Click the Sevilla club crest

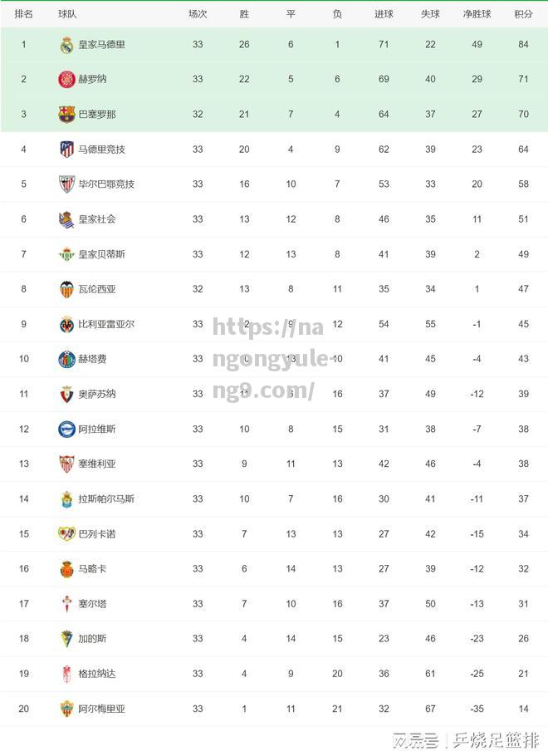(66, 464)
